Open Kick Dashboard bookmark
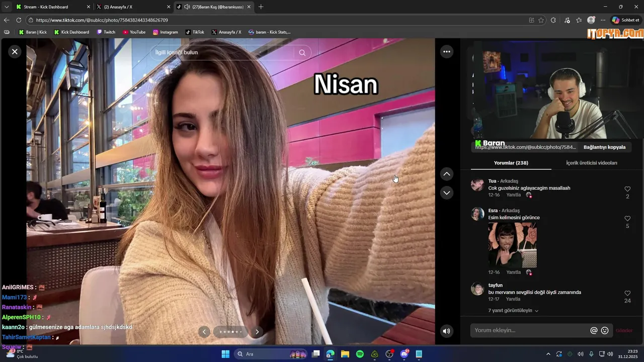The width and height of the screenshot is (644, 362). coord(71,32)
